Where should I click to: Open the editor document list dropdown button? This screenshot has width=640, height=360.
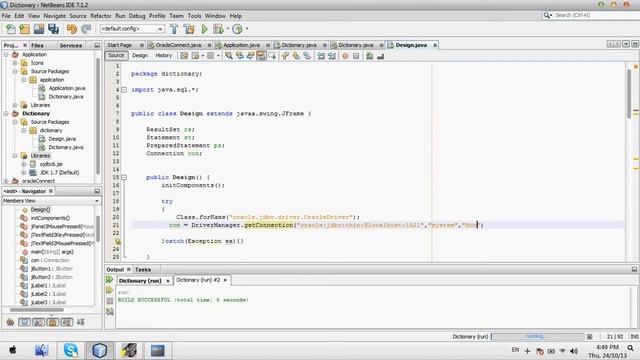click(x=626, y=44)
